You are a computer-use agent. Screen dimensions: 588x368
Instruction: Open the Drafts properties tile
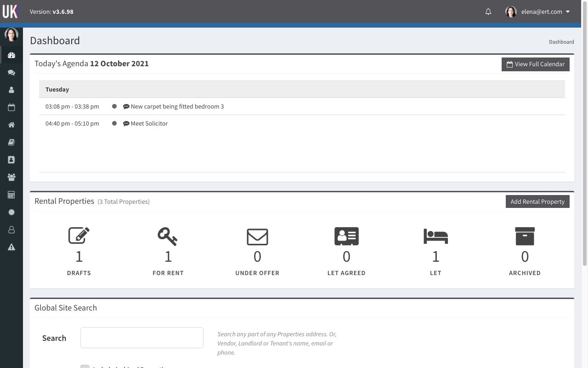point(79,251)
